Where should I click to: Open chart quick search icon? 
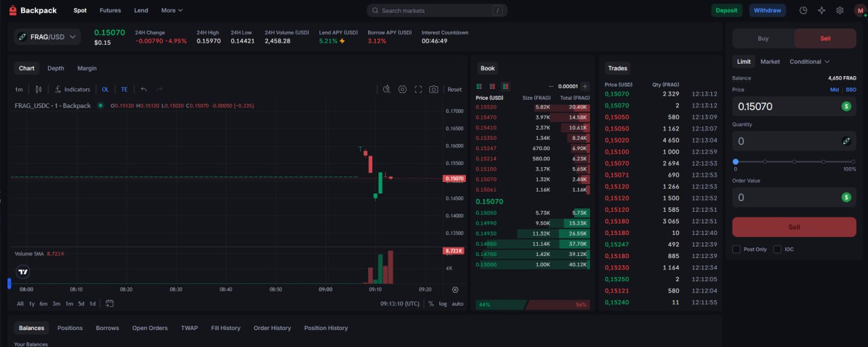(x=387, y=89)
